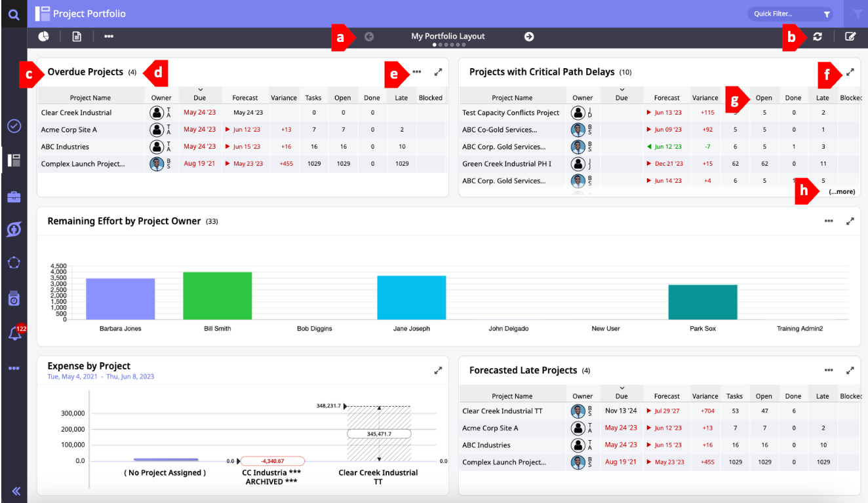The image size is (868, 503).
Task: Open the Forecasted Late Projects options menu
Action: (x=829, y=370)
